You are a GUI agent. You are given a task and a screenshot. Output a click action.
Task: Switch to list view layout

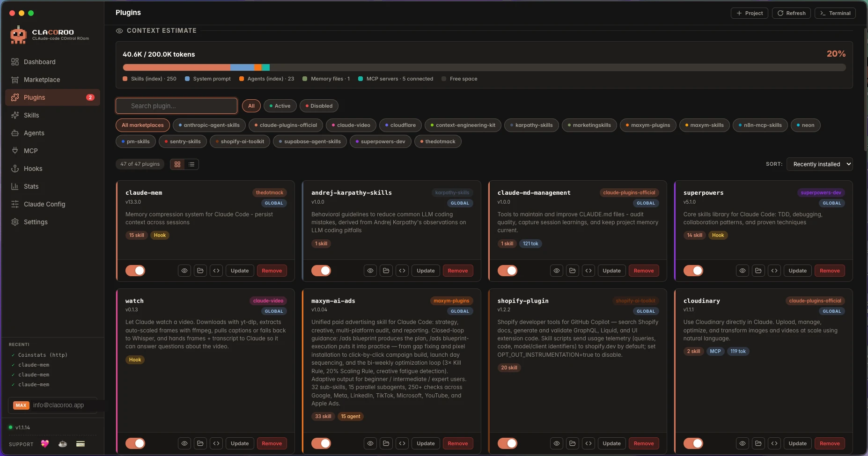pyautogui.click(x=191, y=164)
